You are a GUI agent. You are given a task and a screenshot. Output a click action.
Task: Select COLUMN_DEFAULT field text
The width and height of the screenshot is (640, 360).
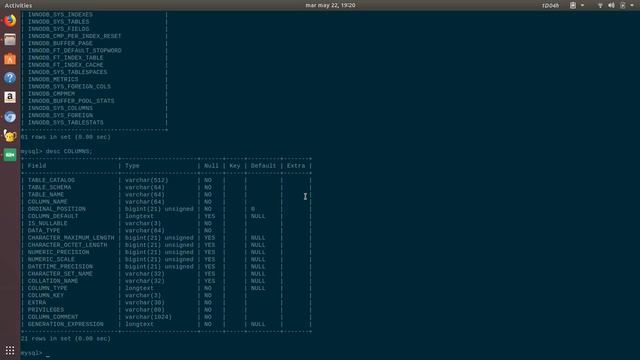coord(53,216)
